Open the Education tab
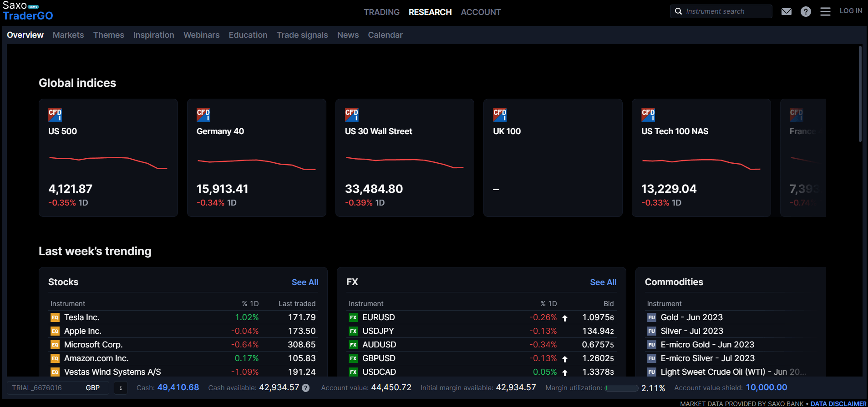The width and height of the screenshot is (868, 407). click(x=248, y=35)
